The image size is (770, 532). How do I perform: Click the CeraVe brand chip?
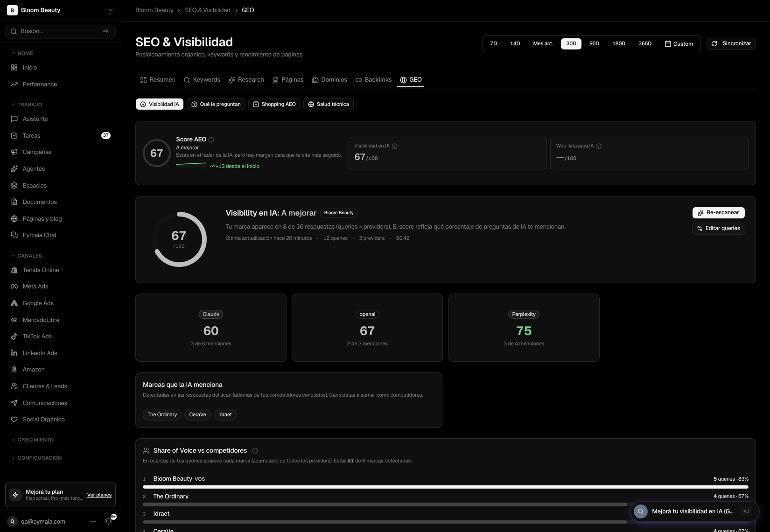click(x=198, y=415)
